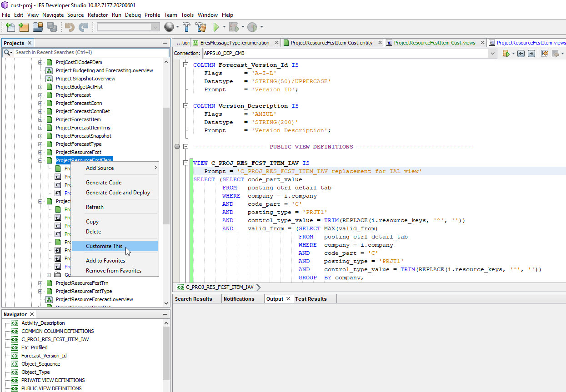Click the Build Project hammer icon
566x392 pixels.
pyautogui.click(x=186, y=27)
